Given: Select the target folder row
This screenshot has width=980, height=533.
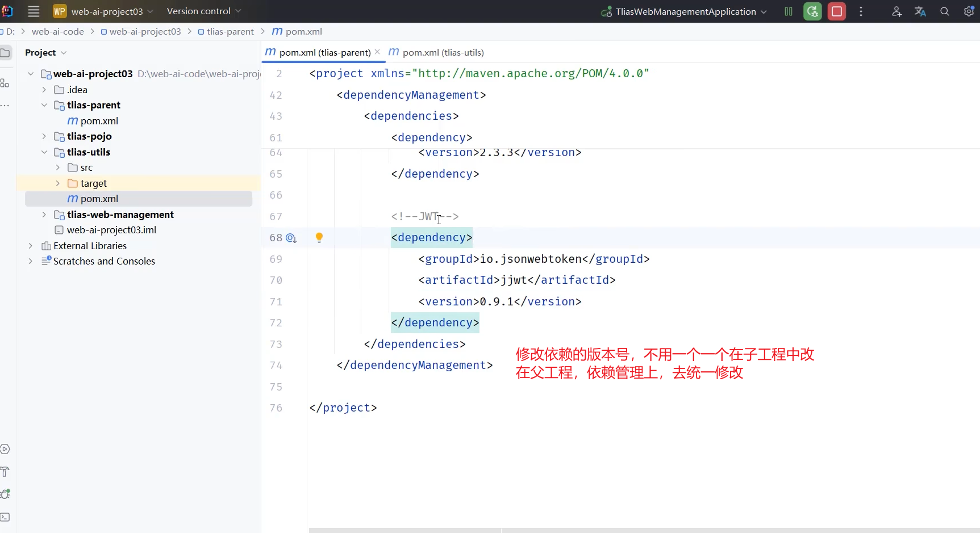Looking at the screenshot, I should 139,183.
